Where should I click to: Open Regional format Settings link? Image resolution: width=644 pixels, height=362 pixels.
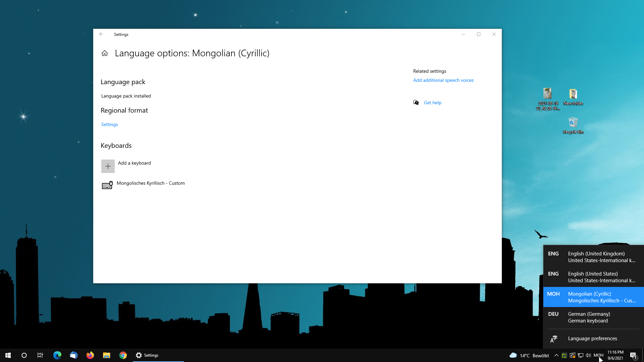(110, 124)
